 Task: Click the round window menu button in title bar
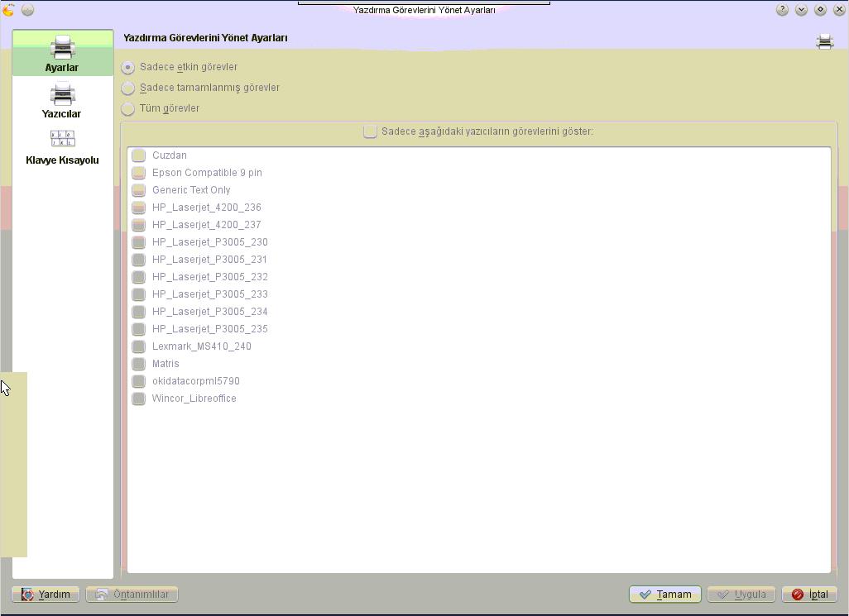pos(27,10)
